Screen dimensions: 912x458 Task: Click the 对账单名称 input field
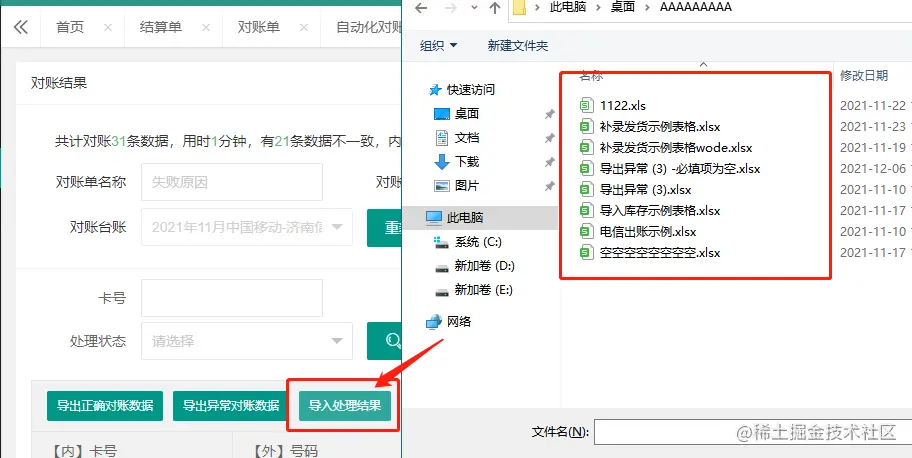(x=232, y=182)
